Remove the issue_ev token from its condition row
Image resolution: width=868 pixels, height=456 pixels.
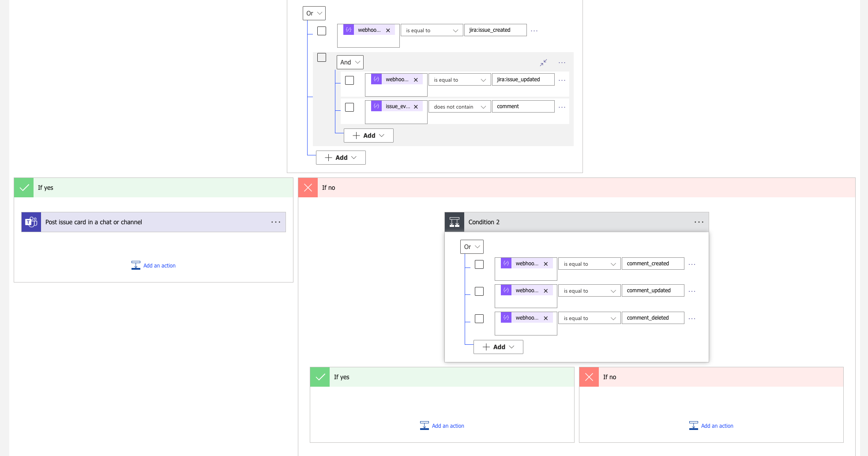415,106
